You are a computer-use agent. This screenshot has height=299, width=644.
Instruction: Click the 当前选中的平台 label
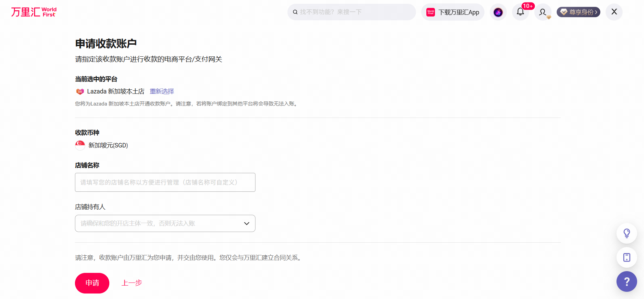(x=96, y=79)
